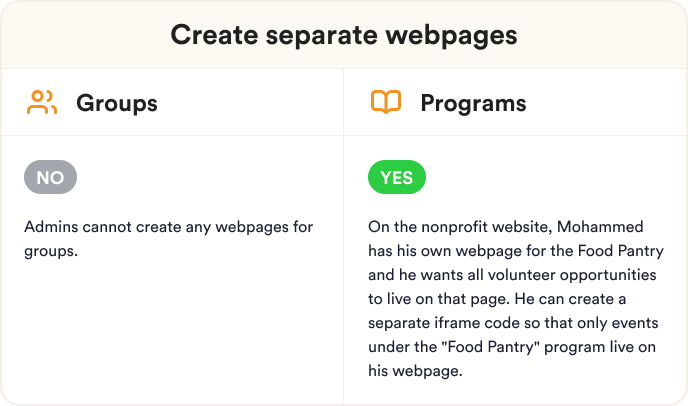The width and height of the screenshot is (688, 406).
Task: Click the word 'groups.' in Groups description
Action: [51, 252]
